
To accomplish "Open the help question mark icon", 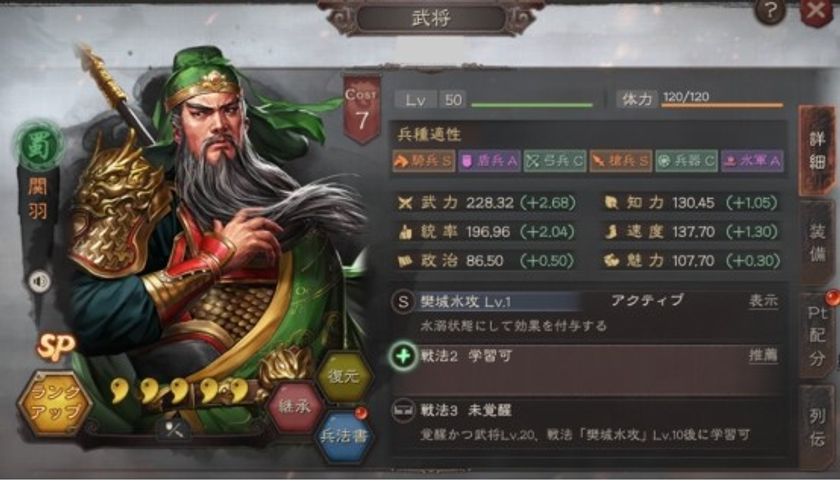I will pos(770,11).
